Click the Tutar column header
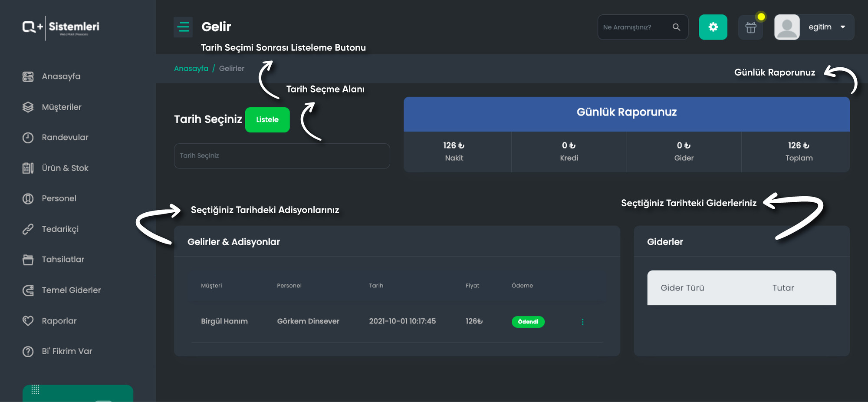The height and width of the screenshot is (402, 868). click(783, 288)
